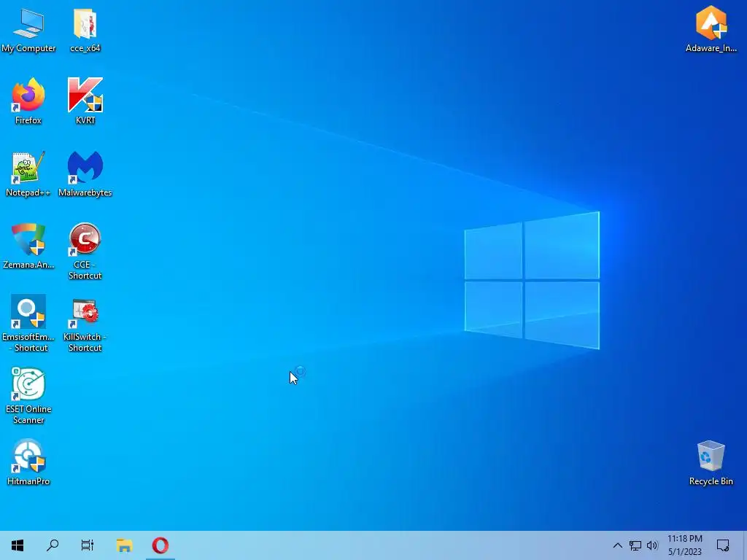Click the 'HitmanPro' label text
The height and width of the screenshot is (560, 747).
point(28,481)
